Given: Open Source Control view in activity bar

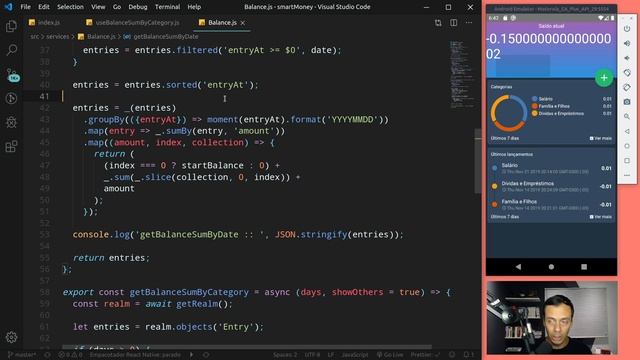Looking at the screenshot, I should [x=12, y=75].
